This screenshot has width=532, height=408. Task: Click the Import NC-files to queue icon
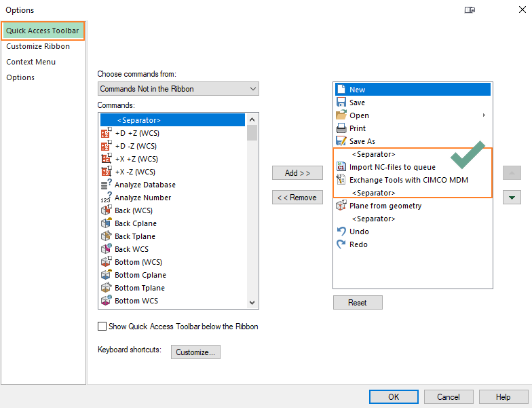tap(341, 167)
